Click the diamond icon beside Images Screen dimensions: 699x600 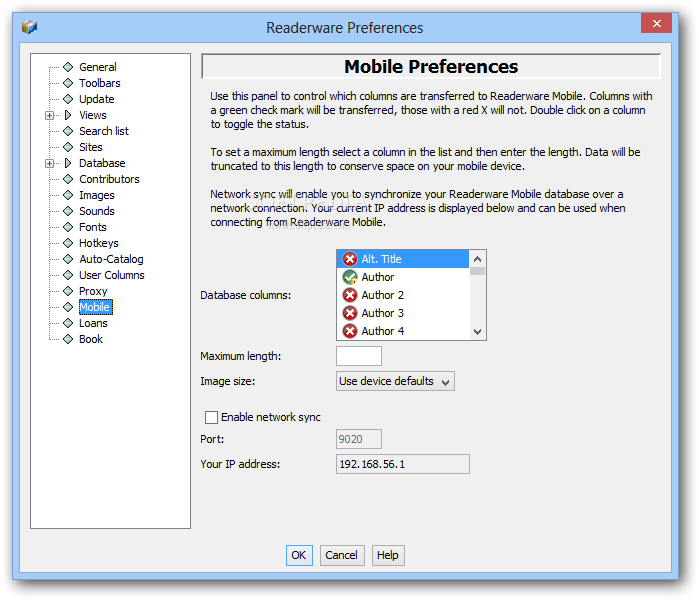pos(68,195)
